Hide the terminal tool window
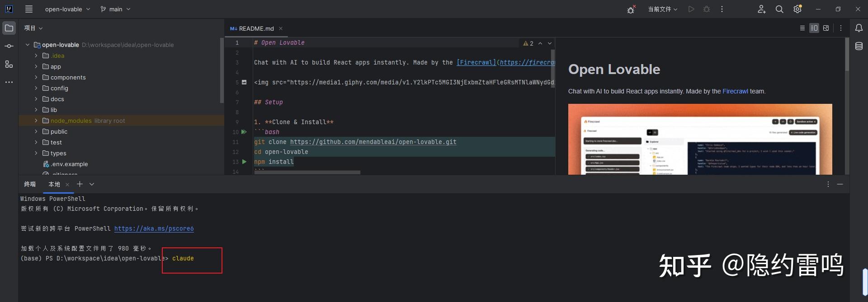This screenshot has width=868, height=302. click(840, 184)
